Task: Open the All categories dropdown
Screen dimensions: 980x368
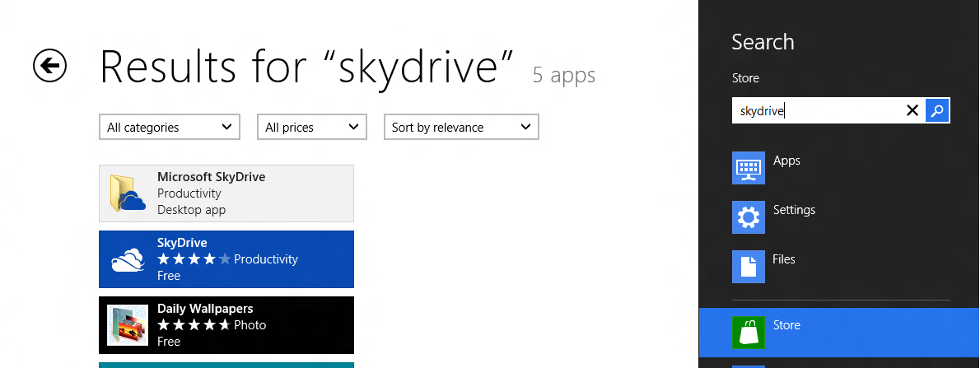Action: [170, 127]
